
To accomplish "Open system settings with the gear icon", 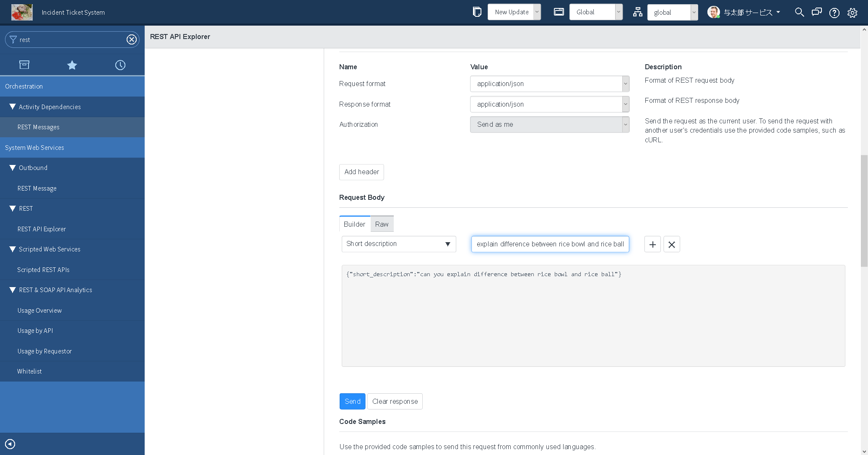I will pos(852,13).
